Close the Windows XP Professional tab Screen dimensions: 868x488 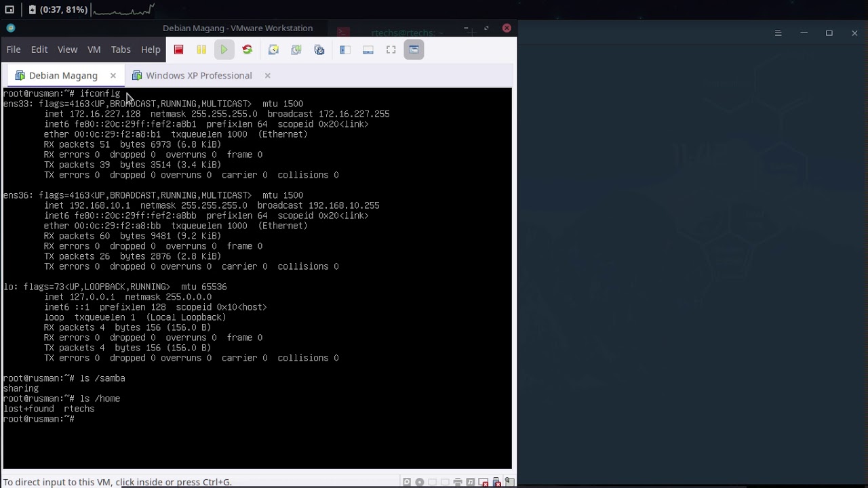click(267, 75)
